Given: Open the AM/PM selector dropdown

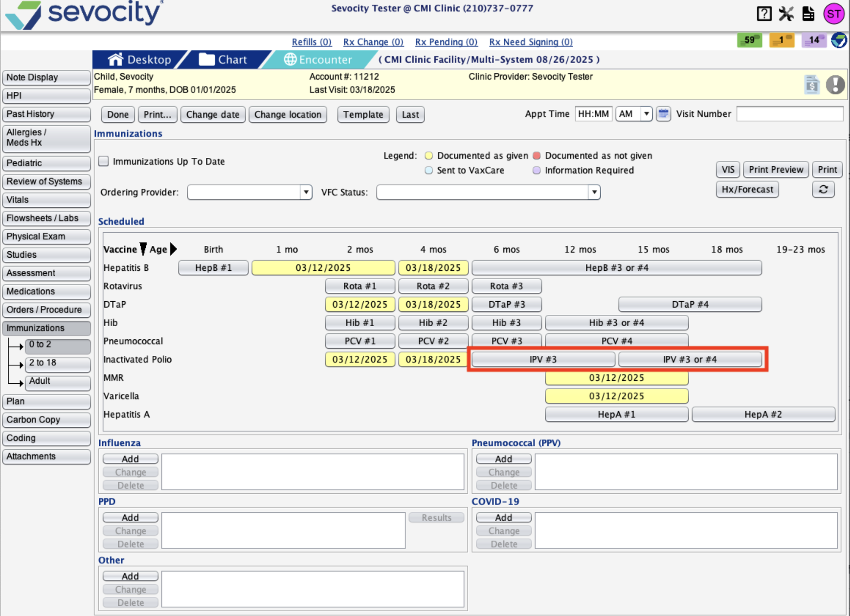Looking at the screenshot, I should pyautogui.click(x=646, y=114).
